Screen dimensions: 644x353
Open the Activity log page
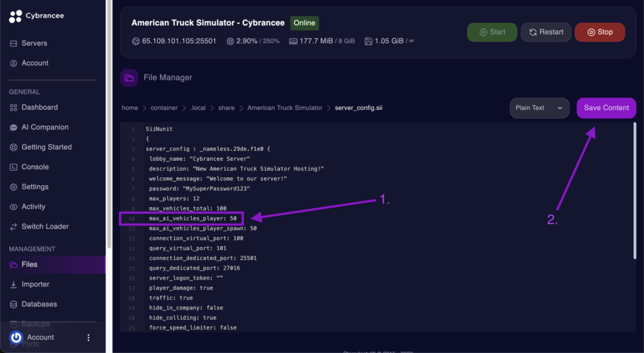pos(33,207)
